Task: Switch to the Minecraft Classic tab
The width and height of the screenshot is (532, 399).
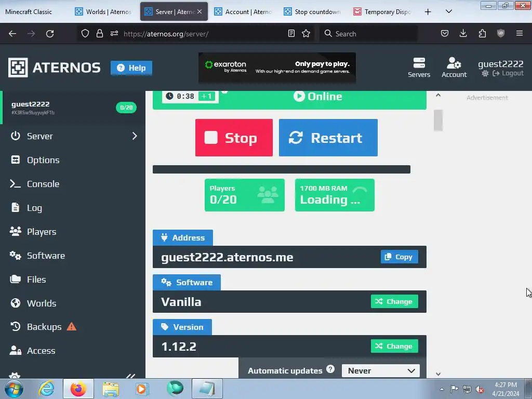Action: [29, 12]
